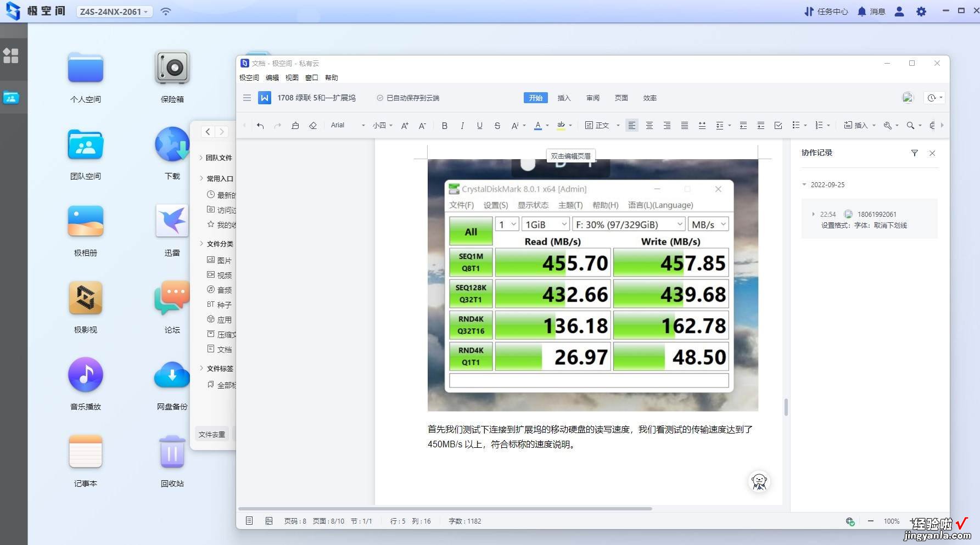
Task: Click the 文件去重 button in file manager
Action: click(212, 434)
